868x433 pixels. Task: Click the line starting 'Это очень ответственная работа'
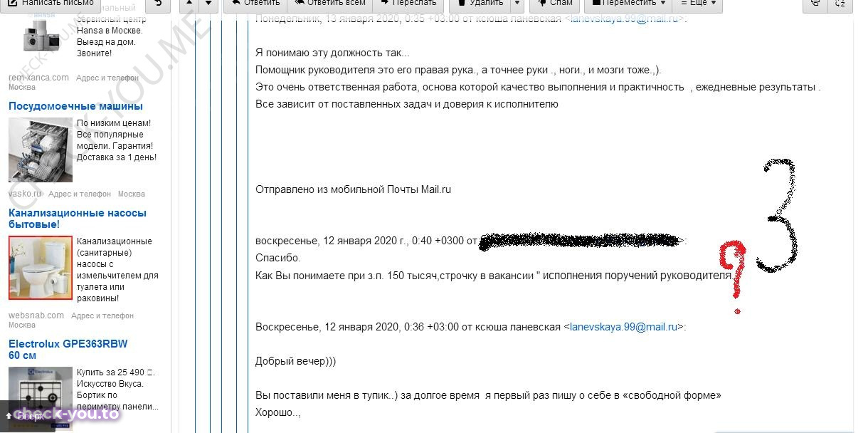click(x=538, y=87)
